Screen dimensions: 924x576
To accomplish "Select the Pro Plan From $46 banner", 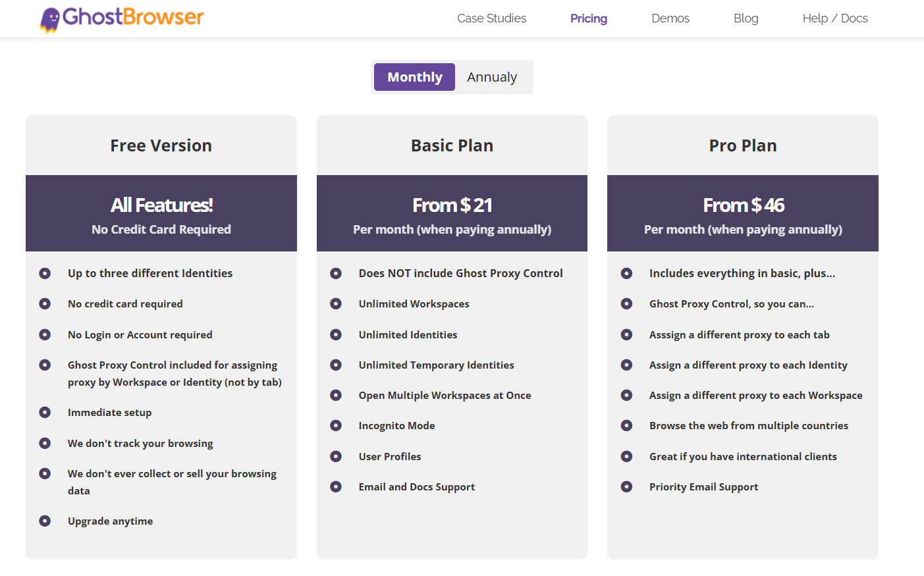I will [743, 213].
